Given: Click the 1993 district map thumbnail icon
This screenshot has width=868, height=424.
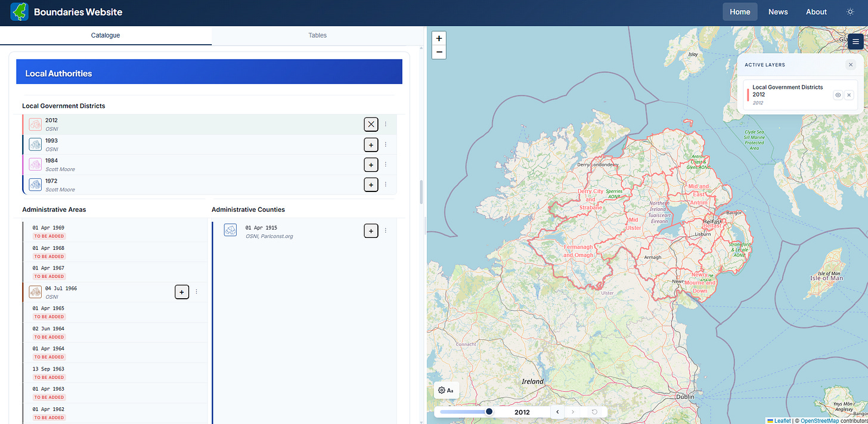Looking at the screenshot, I should pyautogui.click(x=35, y=144).
